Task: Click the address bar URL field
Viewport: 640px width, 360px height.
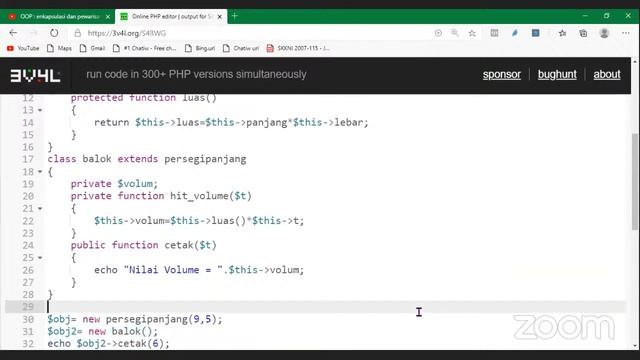Action: coord(253,33)
